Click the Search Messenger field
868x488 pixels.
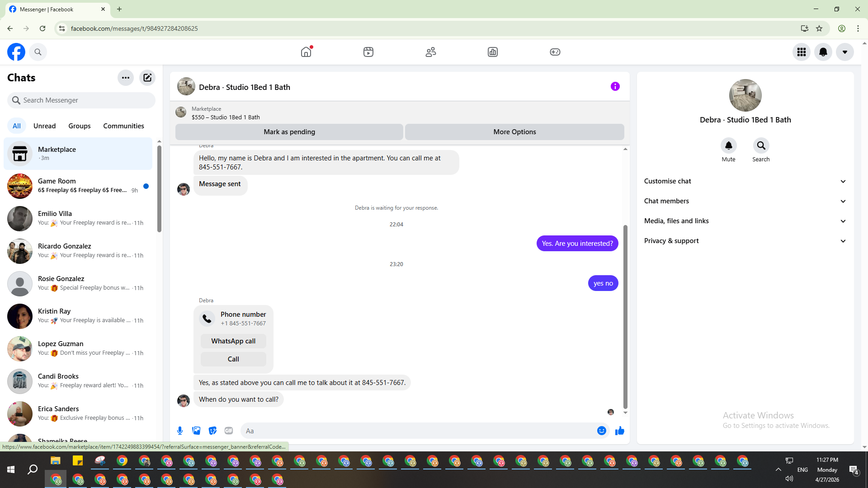pyautogui.click(x=81, y=100)
